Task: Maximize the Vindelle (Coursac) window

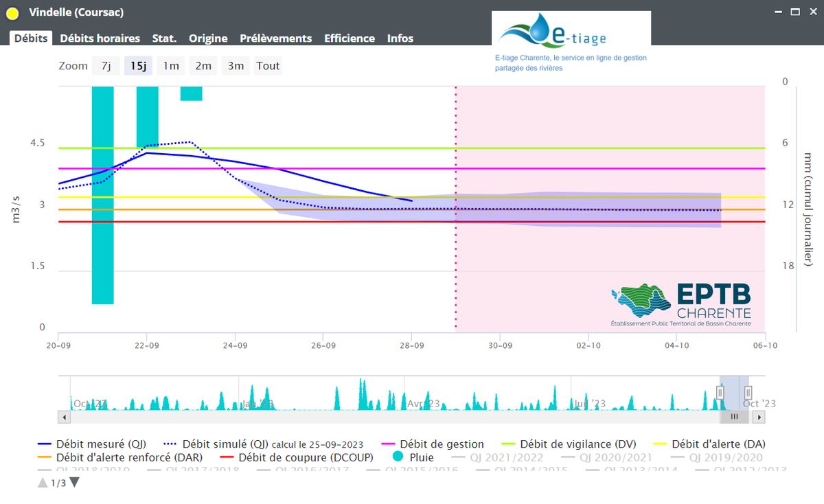Action: [795, 12]
